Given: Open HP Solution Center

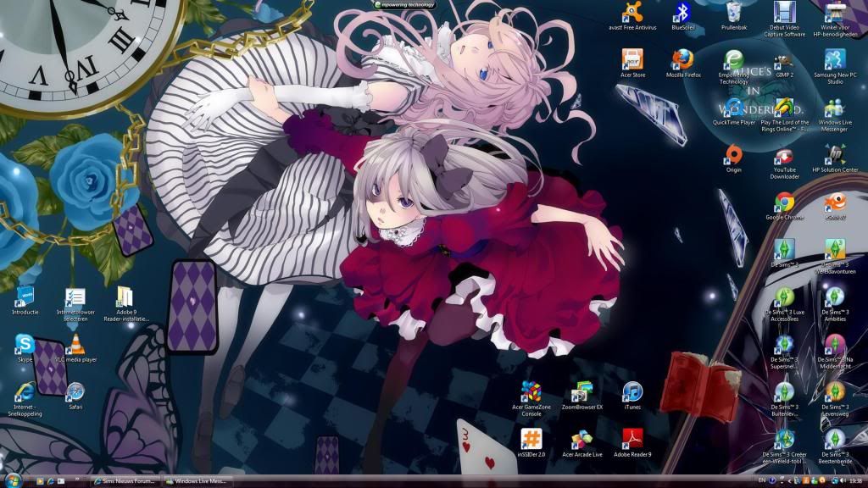Looking at the screenshot, I should pyautogui.click(x=835, y=158).
